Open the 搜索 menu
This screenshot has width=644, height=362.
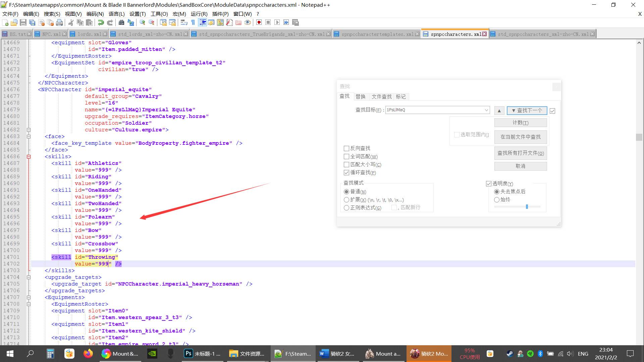pos(52,14)
